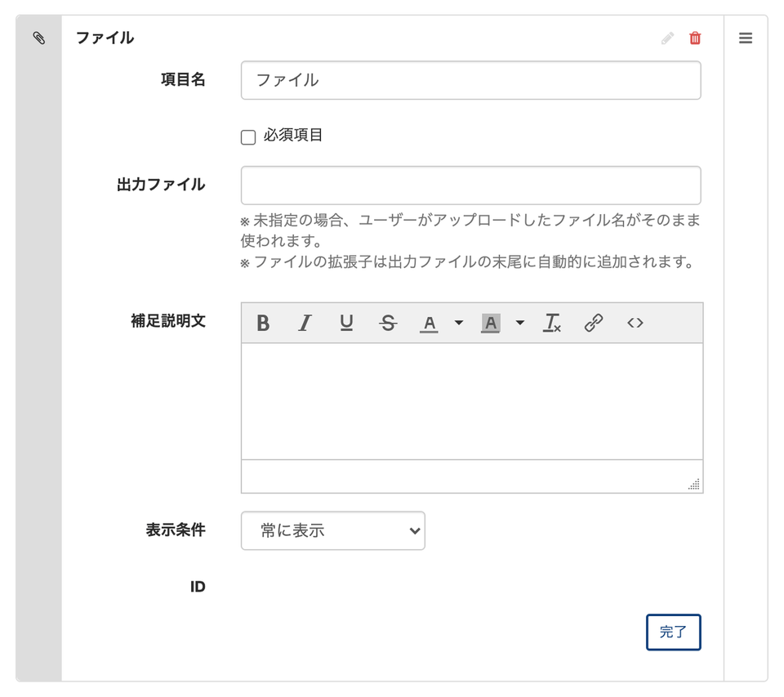Screen dimensions: 784x697
Task: Expand the text color dropdown arrow
Action: click(x=458, y=323)
